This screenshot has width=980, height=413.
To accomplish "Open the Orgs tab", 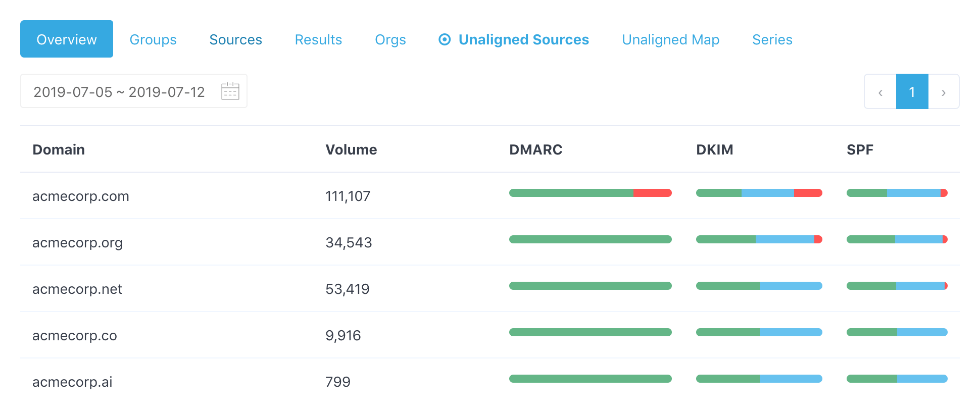I will (390, 39).
